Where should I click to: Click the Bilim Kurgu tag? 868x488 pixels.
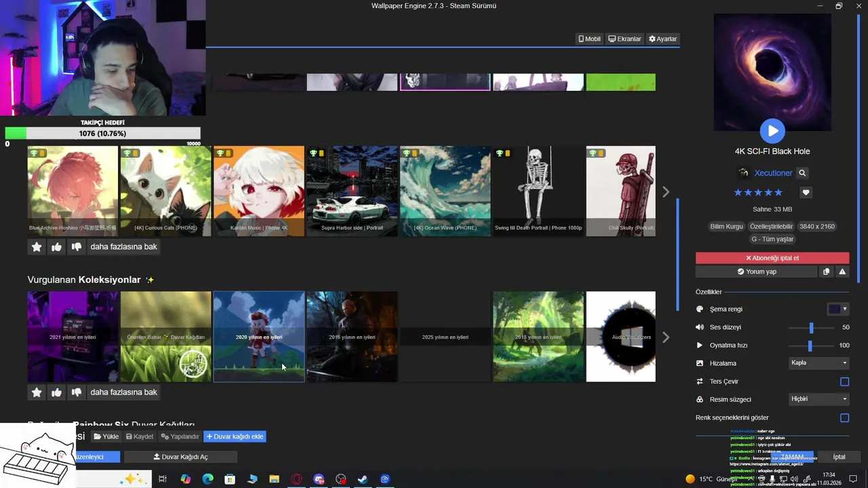pyautogui.click(x=726, y=226)
